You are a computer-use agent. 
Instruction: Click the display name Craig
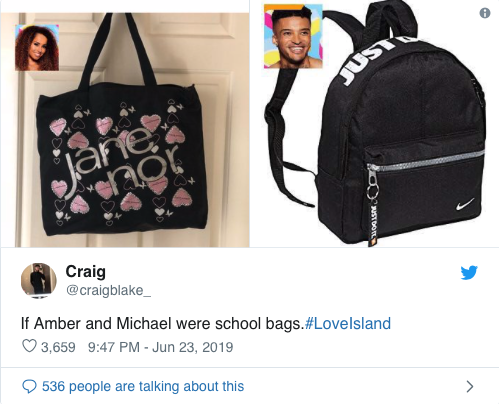[86, 272]
